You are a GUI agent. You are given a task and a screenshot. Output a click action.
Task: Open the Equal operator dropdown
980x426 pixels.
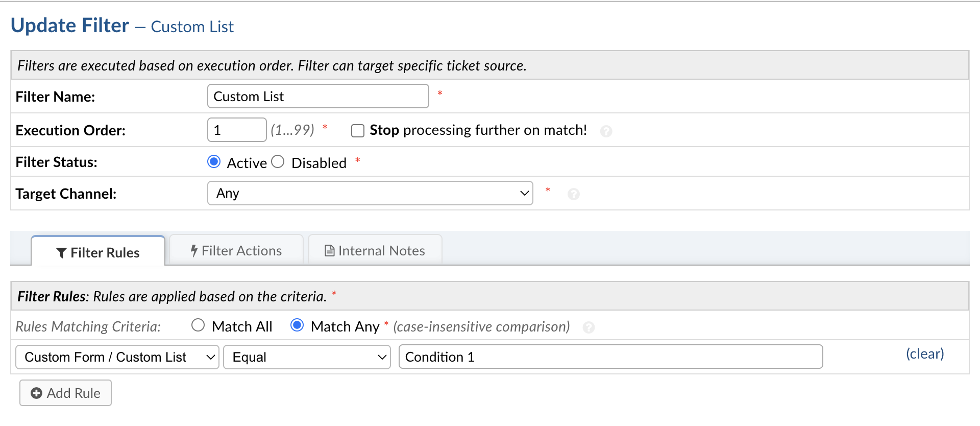(x=307, y=357)
